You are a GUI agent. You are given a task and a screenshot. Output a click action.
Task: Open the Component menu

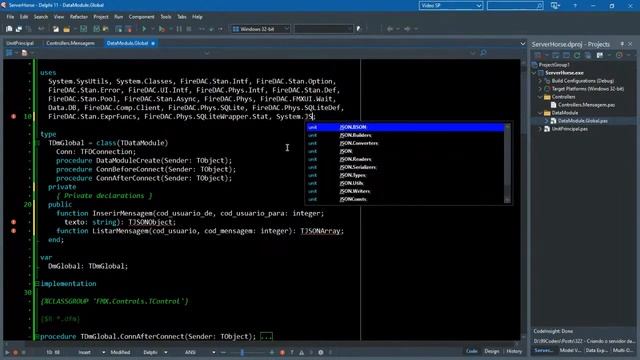[141, 17]
